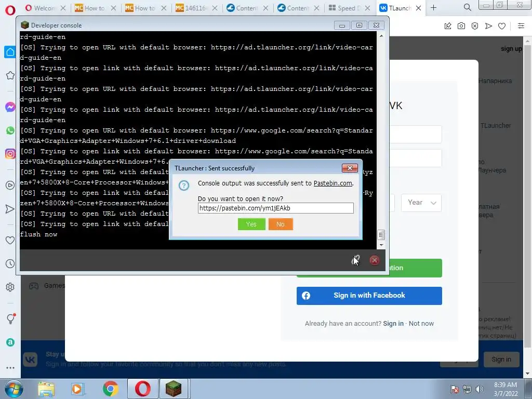Image resolution: width=532 pixels, height=399 pixels.
Task: Click the Developer console scrollbar down arrow
Action: coord(381,245)
